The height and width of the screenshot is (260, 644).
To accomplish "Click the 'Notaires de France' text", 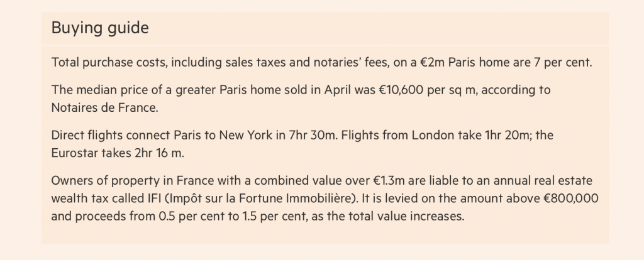I will (x=104, y=108).
